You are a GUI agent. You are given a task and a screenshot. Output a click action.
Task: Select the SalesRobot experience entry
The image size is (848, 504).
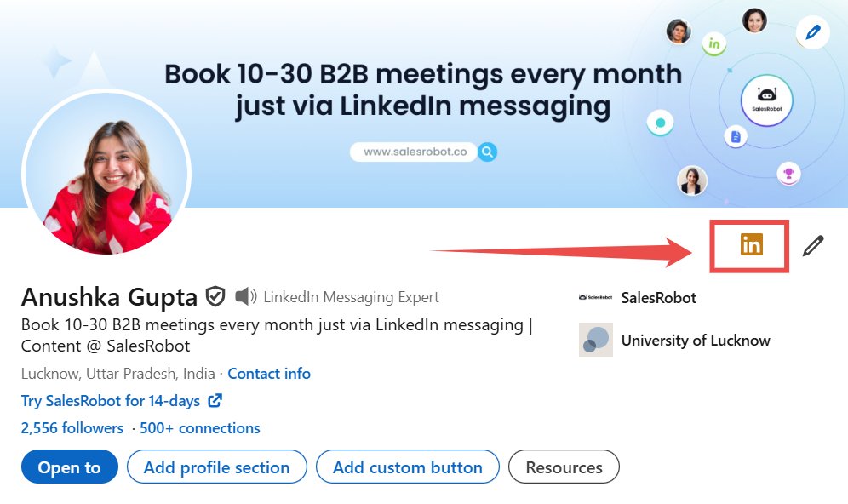pos(658,297)
